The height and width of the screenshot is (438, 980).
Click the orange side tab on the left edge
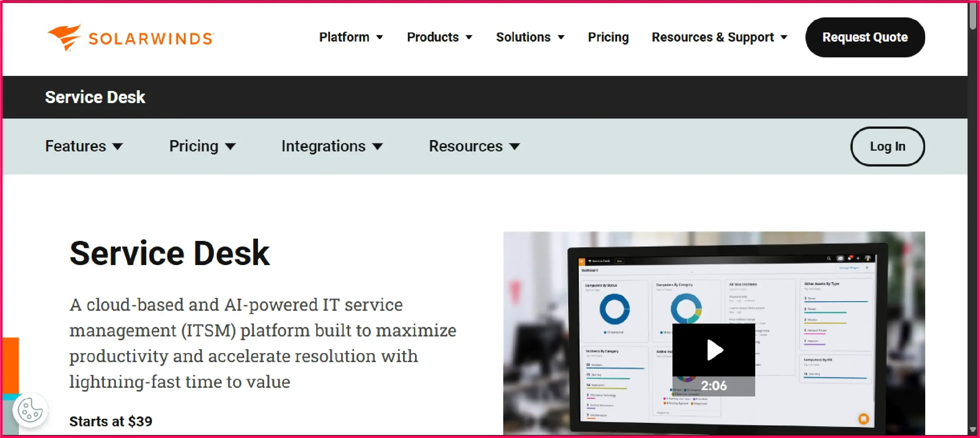11,365
